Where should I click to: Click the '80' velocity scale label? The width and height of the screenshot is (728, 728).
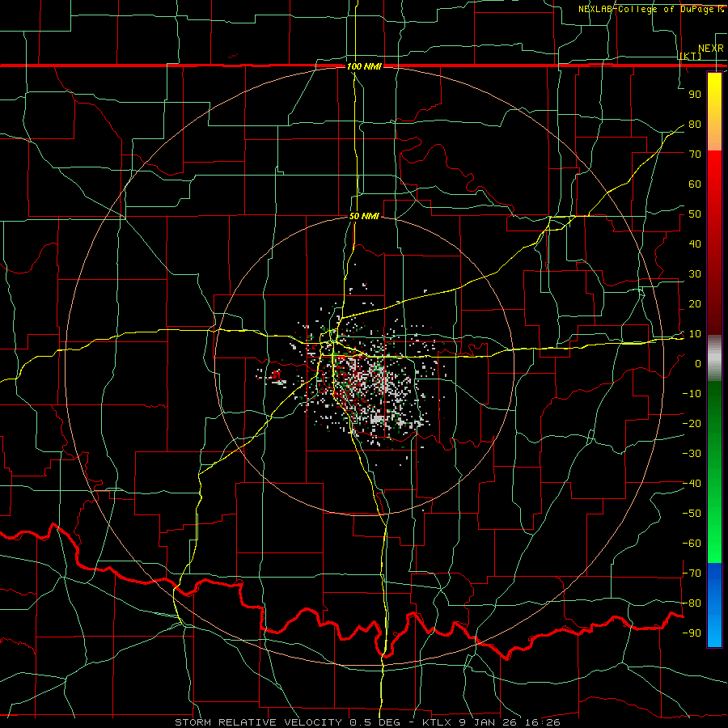695,125
